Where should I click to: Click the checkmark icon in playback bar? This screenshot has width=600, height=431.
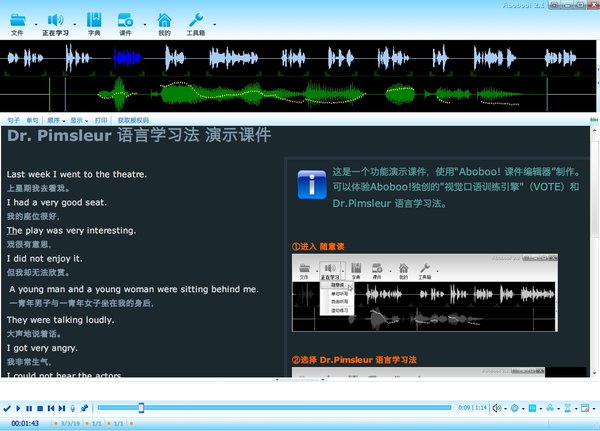pos(7,408)
